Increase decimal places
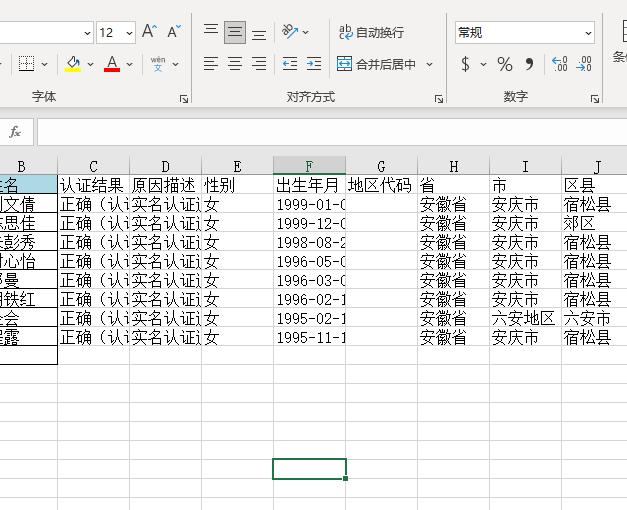Viewport: 627px width, 510px height. point(559,64)
